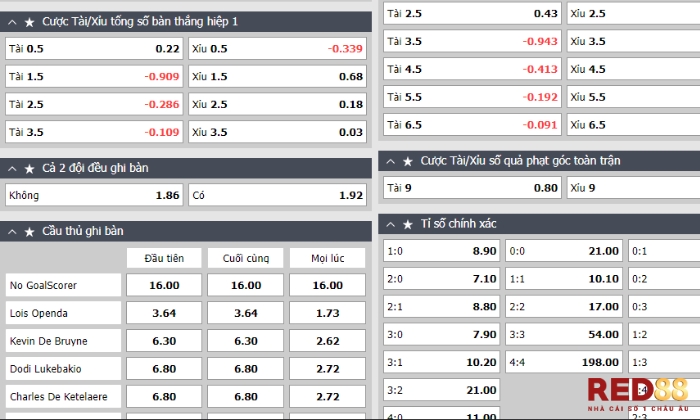
Task: Bet full-match Tài 3.5 at -0.943
Action: click(472, 41)
